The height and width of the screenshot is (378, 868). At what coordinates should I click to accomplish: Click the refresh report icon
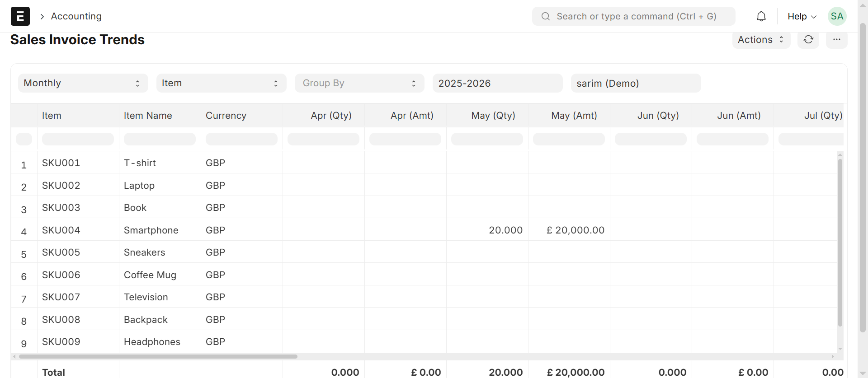(808, 40)
